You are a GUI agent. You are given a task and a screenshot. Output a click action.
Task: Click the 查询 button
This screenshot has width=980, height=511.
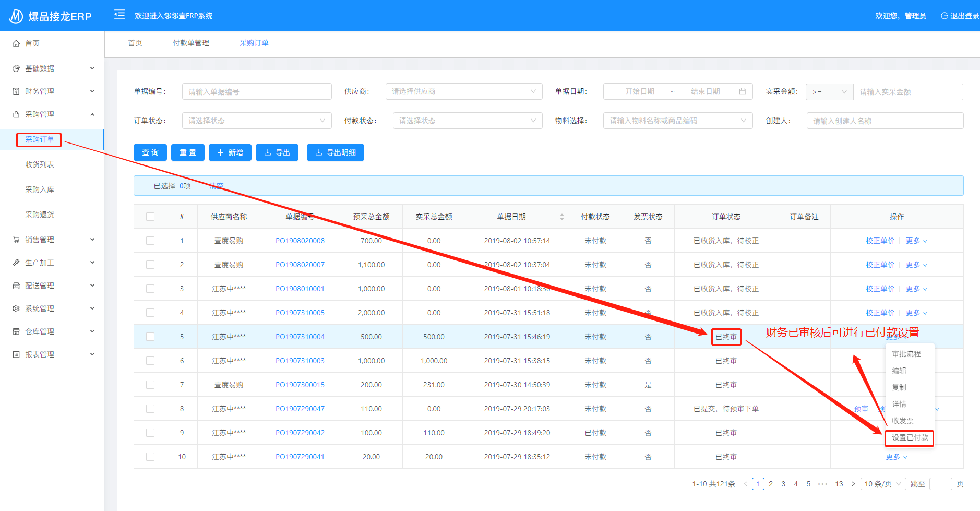(150, 152)
